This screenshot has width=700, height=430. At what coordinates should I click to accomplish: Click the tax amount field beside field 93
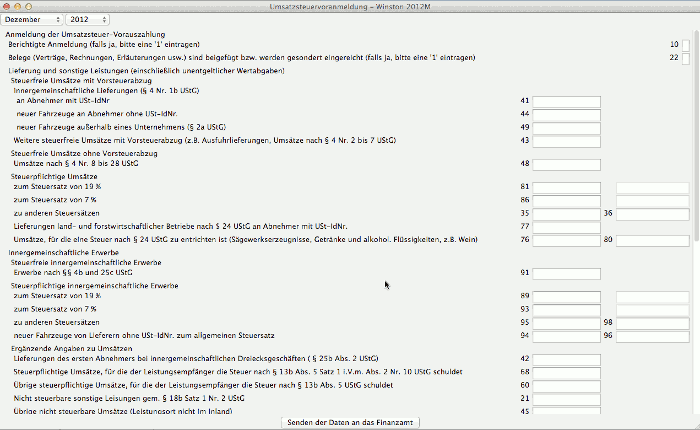(x=653, y=310)
